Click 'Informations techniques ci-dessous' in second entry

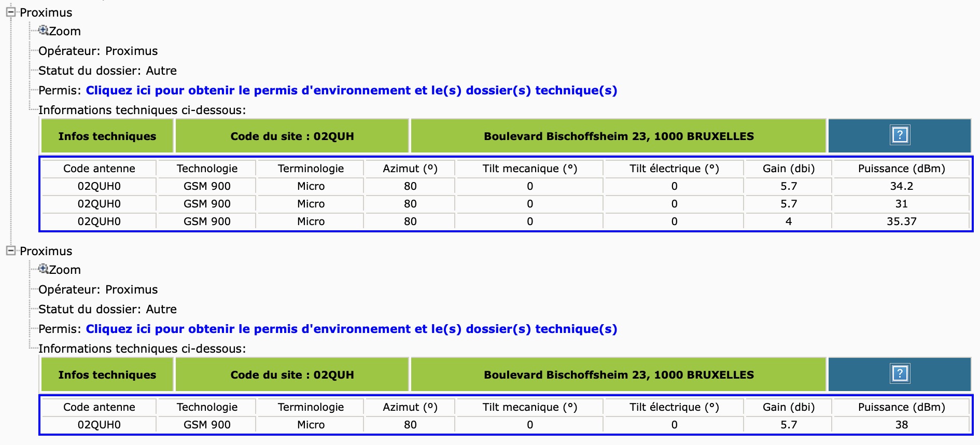[142, 349]
